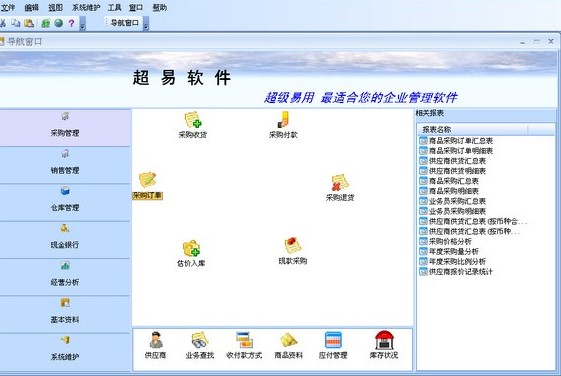Click the green refresh toolbar icon
Image resolution: width=561 pixels, height=376 pixels.
[x=45, y=23]
